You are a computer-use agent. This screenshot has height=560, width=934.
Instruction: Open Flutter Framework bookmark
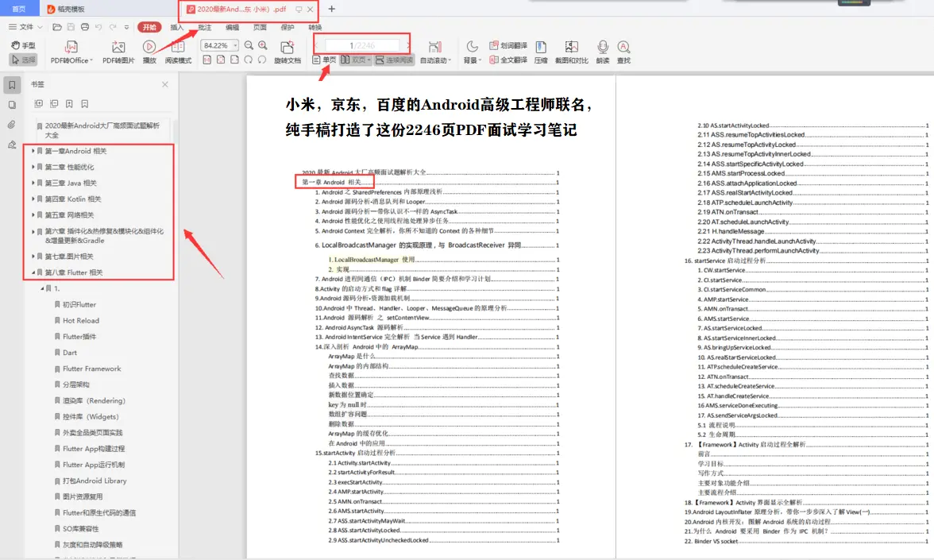pyautogui.click(x=92, y=369)
